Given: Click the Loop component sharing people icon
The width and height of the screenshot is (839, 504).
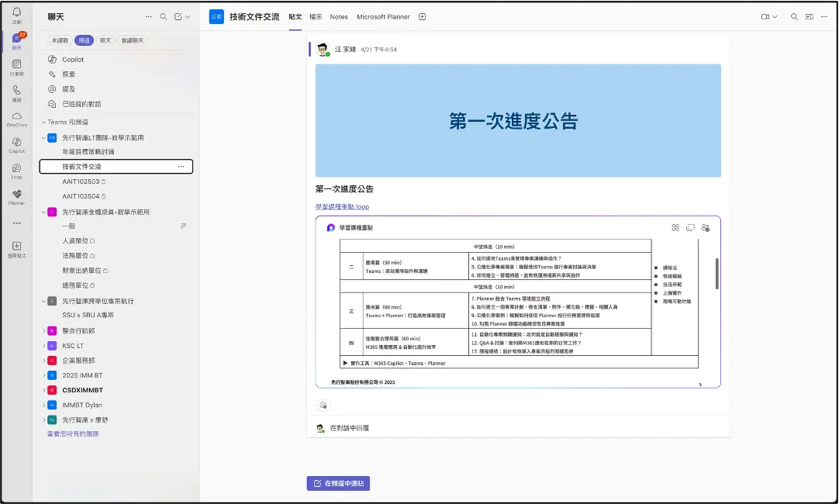Looking at the screenshot, I should [x=705, y=228].
